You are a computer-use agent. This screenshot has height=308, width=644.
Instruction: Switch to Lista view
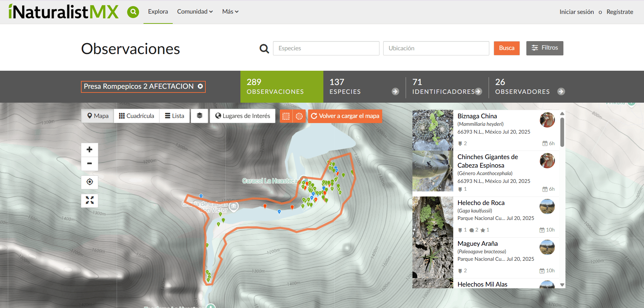174,116
